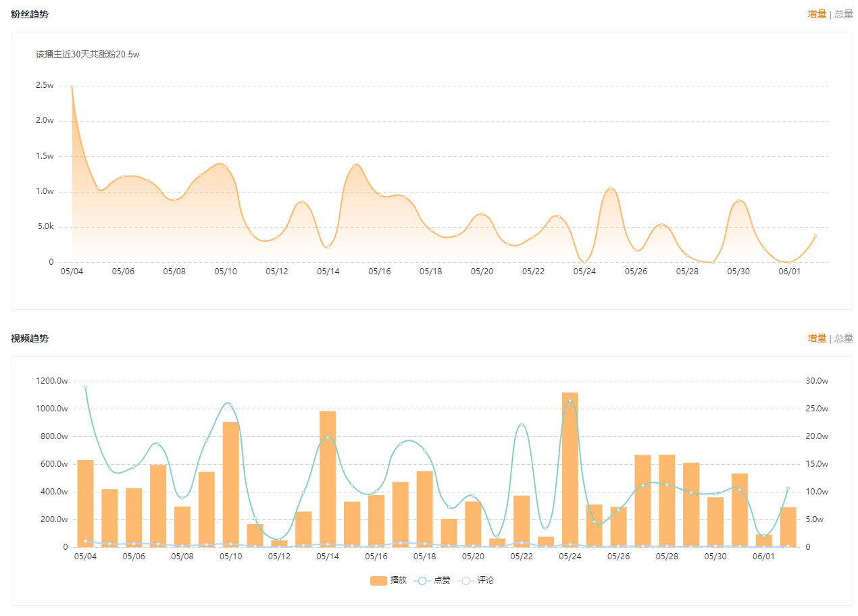
Task: Click the 05/30 data point on fans curve
Action: 738,201
